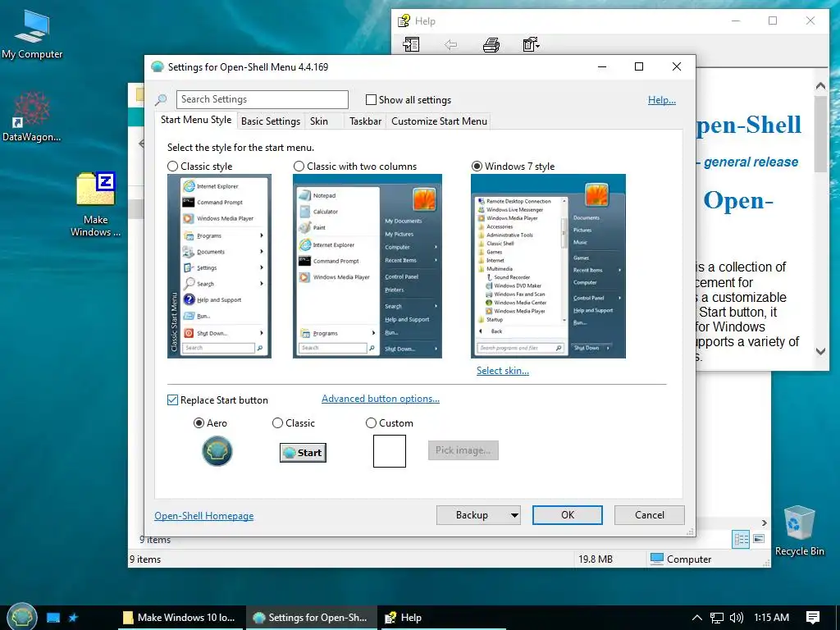Open the Recycle Bin

799,531
